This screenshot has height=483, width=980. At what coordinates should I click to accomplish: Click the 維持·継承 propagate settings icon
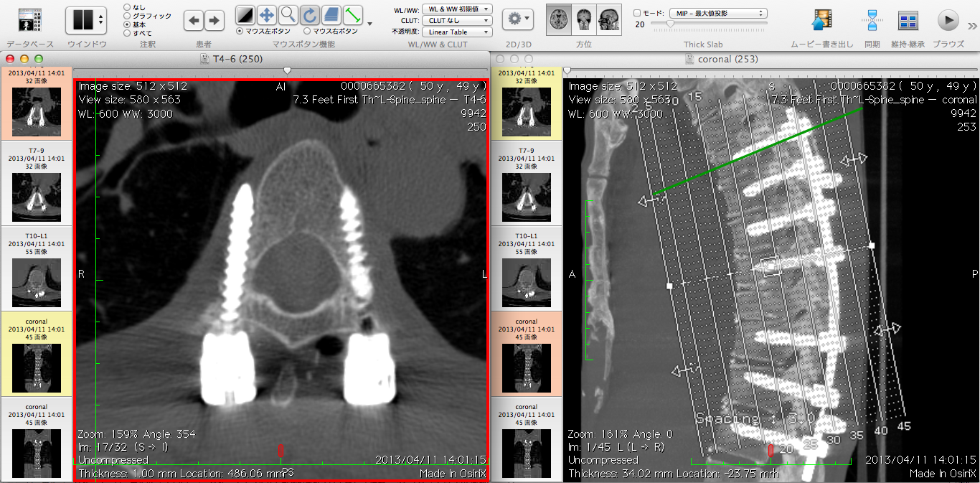tap(908, 21)
